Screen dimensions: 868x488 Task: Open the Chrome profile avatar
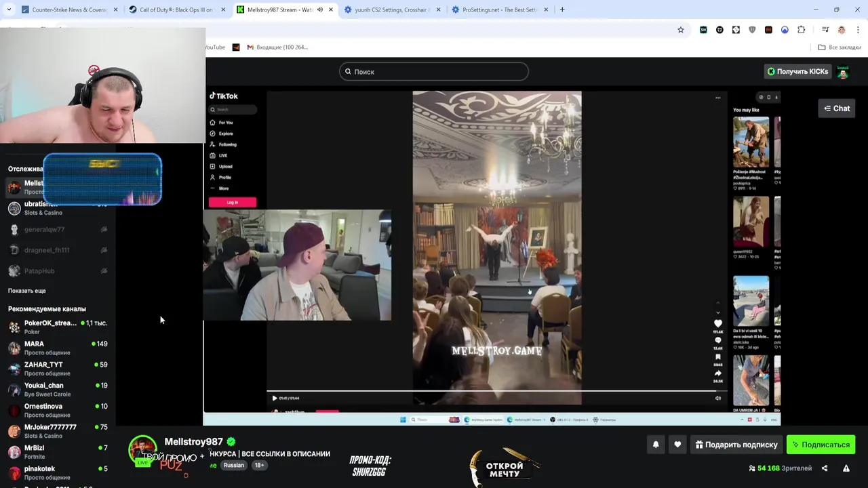[842, 30]
